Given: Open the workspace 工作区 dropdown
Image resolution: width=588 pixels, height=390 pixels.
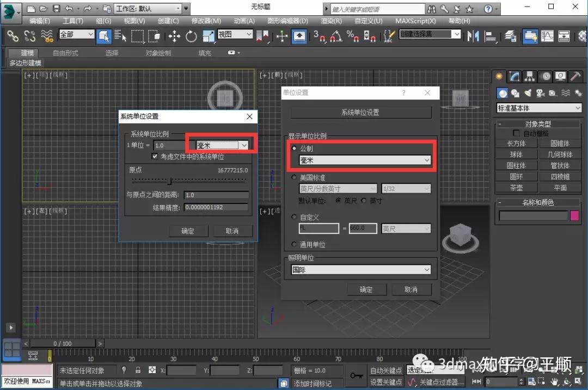Looking at the screenshot, I should click(148, 8).
